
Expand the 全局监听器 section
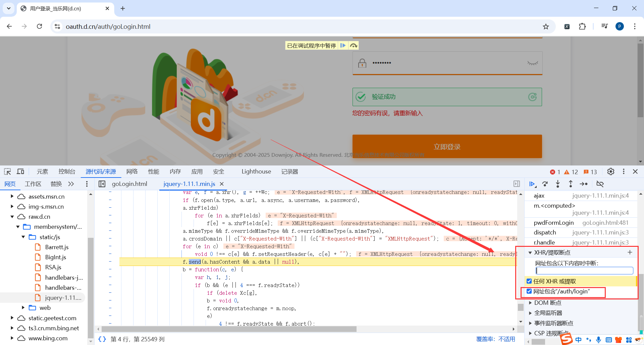pos(530,313)
